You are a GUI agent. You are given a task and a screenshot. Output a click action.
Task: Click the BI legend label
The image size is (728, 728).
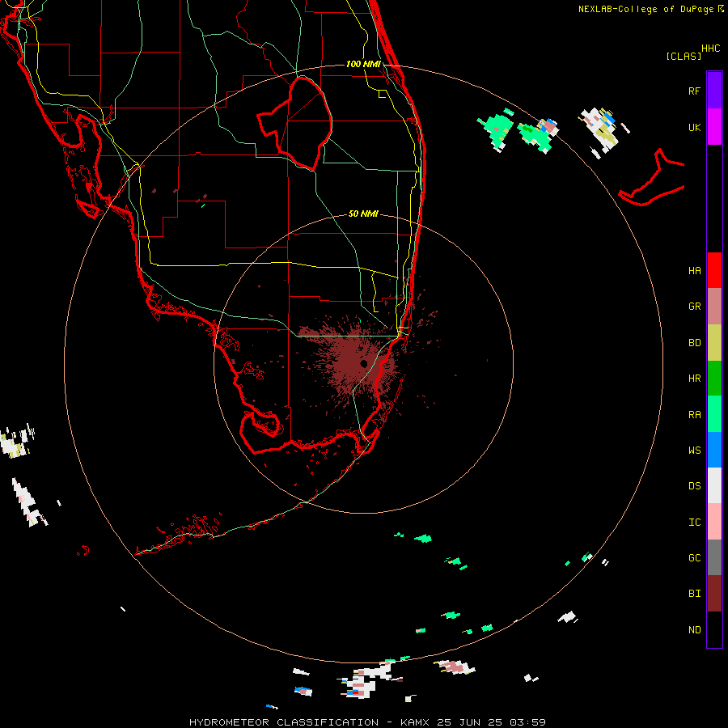[x=694, y=594]
